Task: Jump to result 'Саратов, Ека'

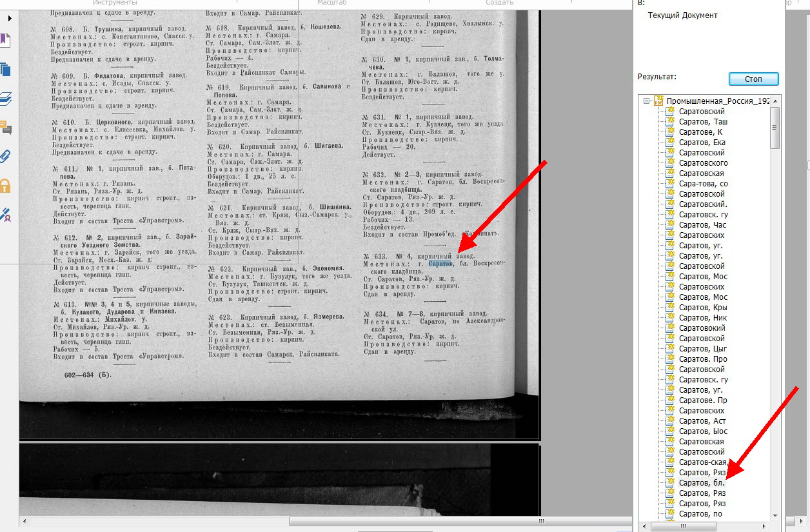Action: [702, 143]
